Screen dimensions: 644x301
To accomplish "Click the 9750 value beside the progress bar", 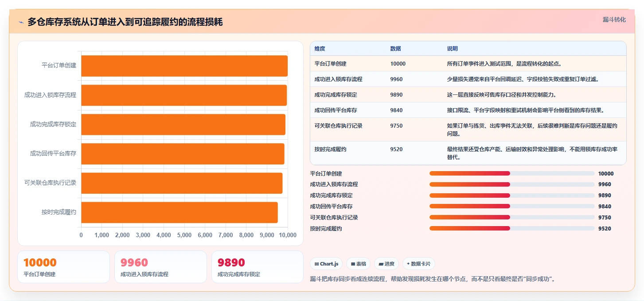I will (x=605, y=218).
